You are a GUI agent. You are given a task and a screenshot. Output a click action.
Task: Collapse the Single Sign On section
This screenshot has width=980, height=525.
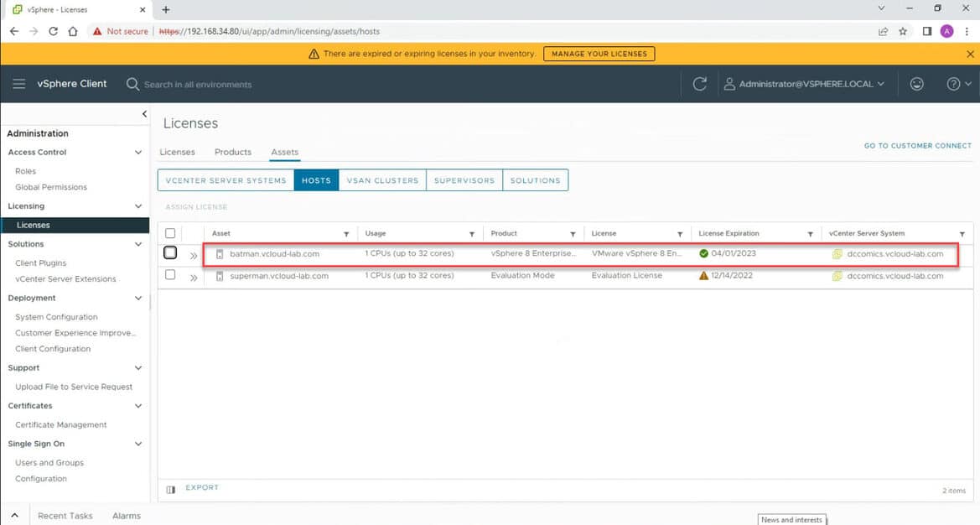pyautogui.click(x=138, y=444)
